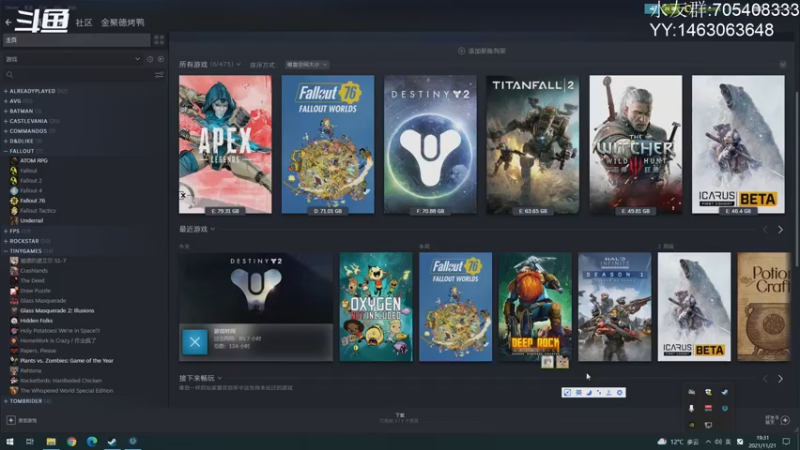
Task: Open the Deep Rock Galactic cover
Action: [x=535, y=307]
